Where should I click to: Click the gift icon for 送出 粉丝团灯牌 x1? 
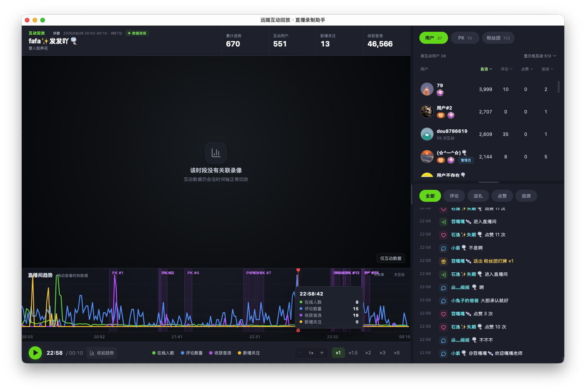[443, 261]
